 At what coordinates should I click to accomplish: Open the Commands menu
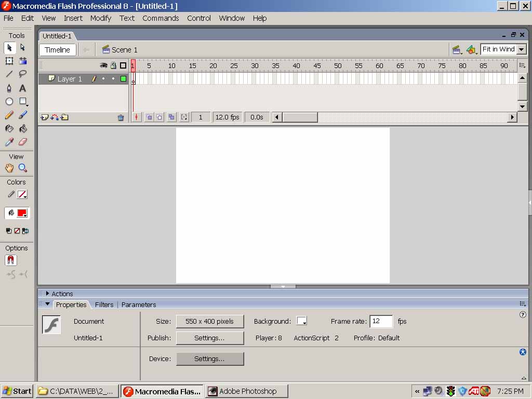(161, 18)
